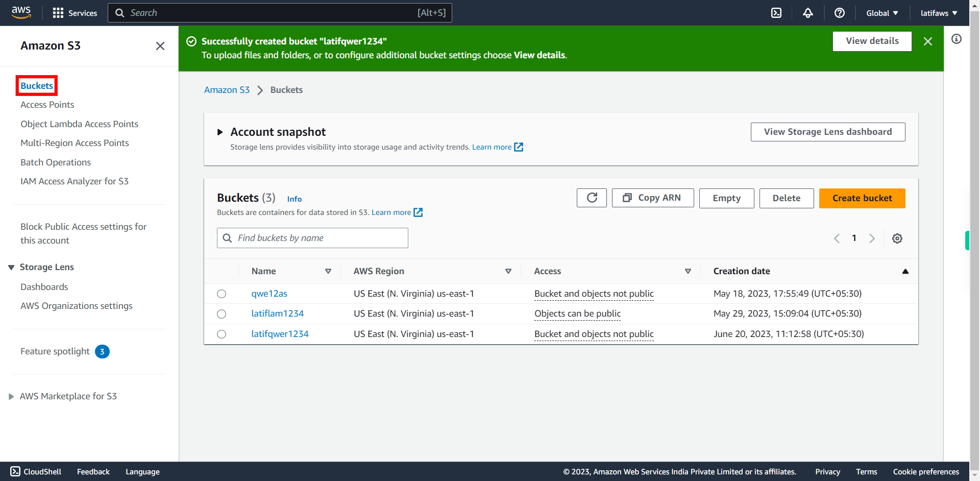Open table preferences gear icon
Viewport: 980px width, 481px height.
(x=897, y=238)
